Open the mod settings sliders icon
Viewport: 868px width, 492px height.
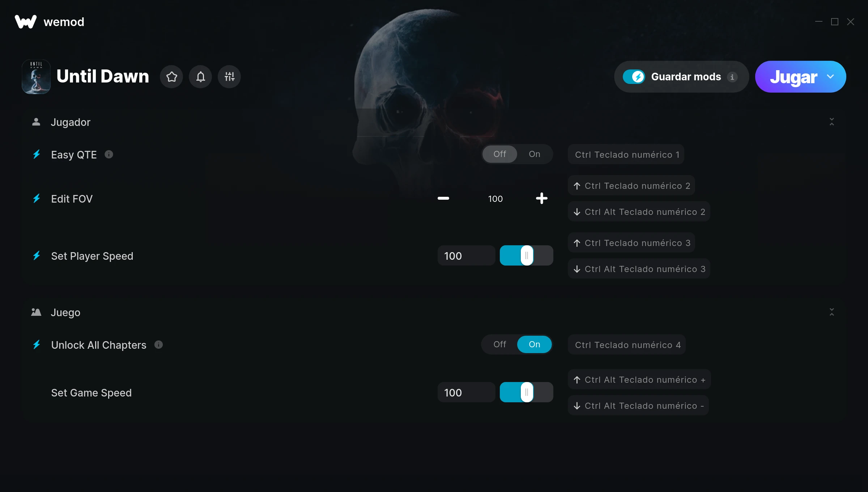click(229, 77)
